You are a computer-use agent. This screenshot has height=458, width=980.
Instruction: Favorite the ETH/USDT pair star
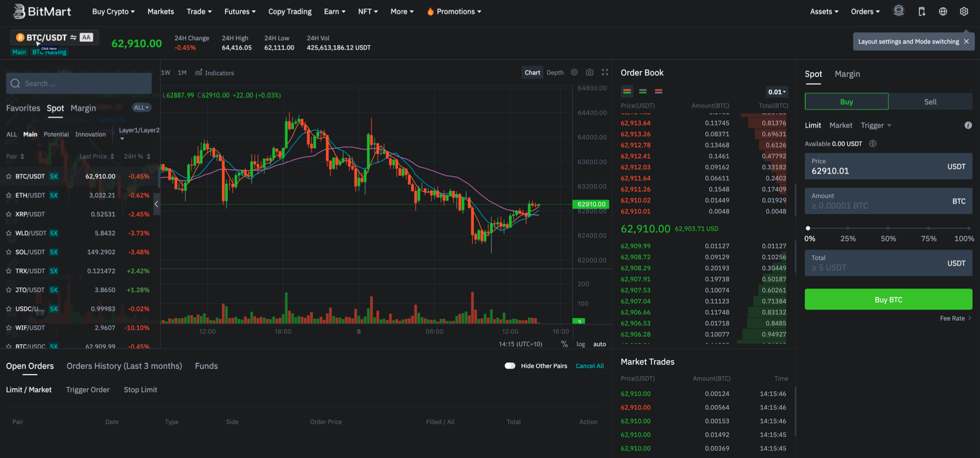pyautogui.click(x=9, y=195)
